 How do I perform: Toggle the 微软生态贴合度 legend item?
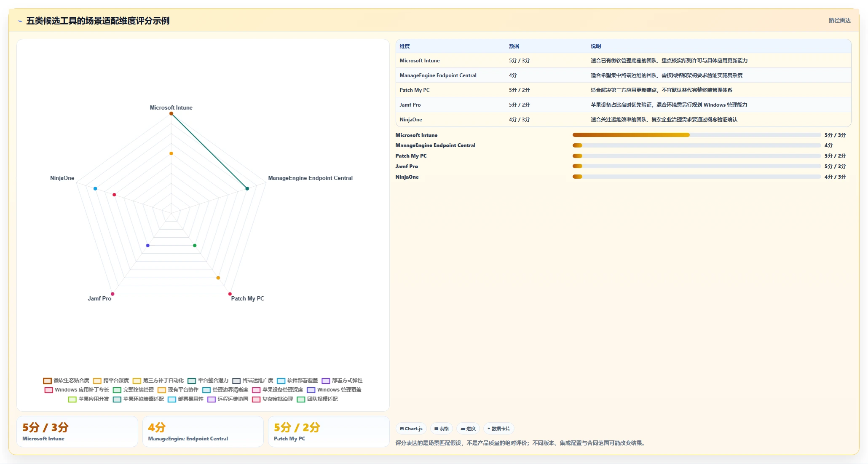click(66, 381)
